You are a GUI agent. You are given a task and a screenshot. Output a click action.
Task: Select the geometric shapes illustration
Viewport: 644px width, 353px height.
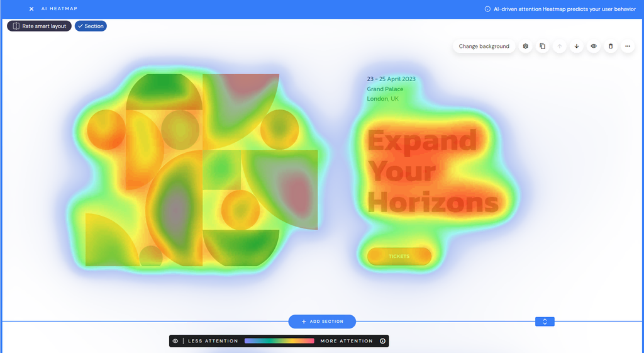(201, 170)
